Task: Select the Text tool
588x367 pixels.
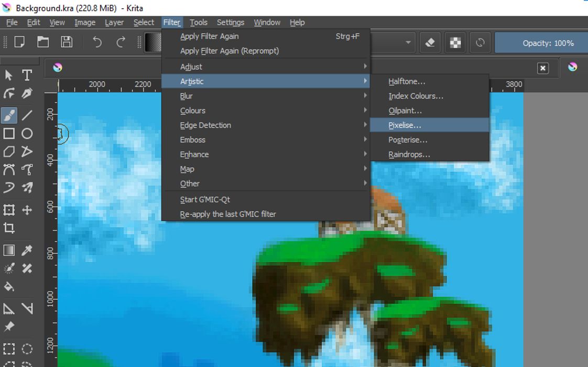Action: coord(27,75)
